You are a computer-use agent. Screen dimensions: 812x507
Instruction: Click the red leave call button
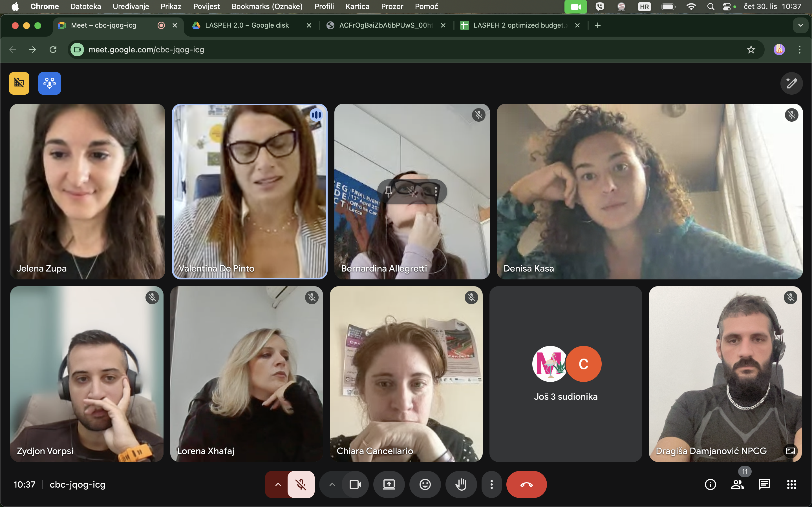point(526,484)
